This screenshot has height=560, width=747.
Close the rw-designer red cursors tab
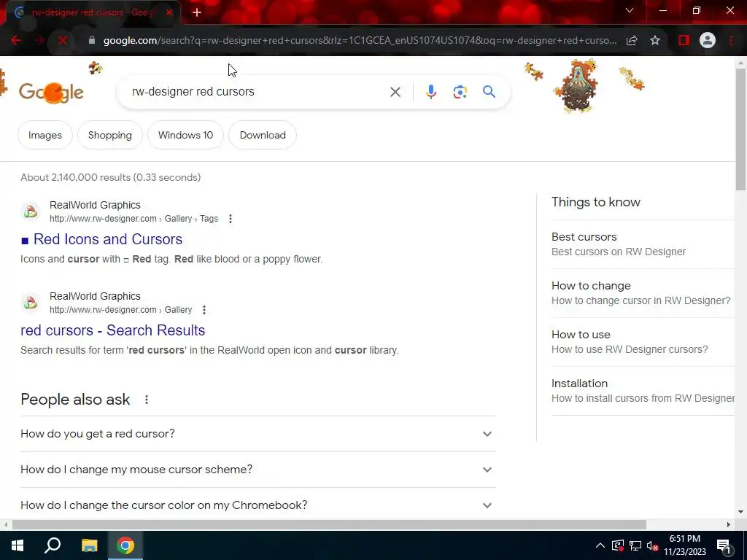(x=169, y=12)
